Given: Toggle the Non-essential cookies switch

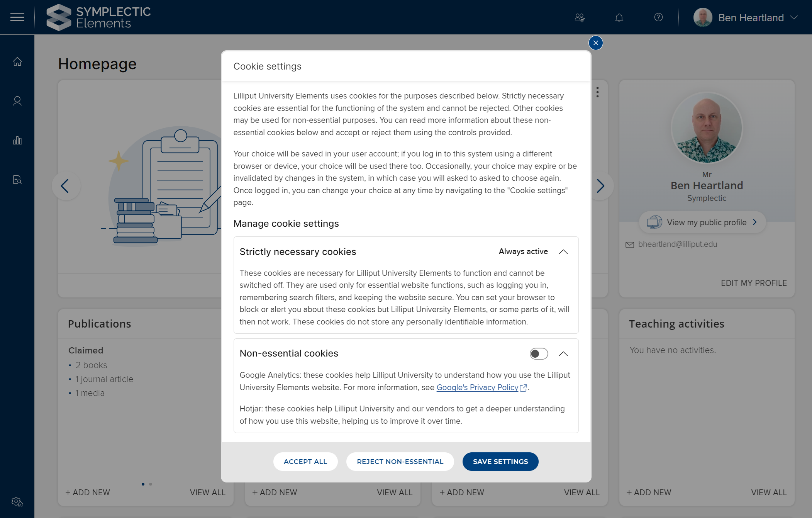Looking at the screenshot, I should click(x=539, y=354).
